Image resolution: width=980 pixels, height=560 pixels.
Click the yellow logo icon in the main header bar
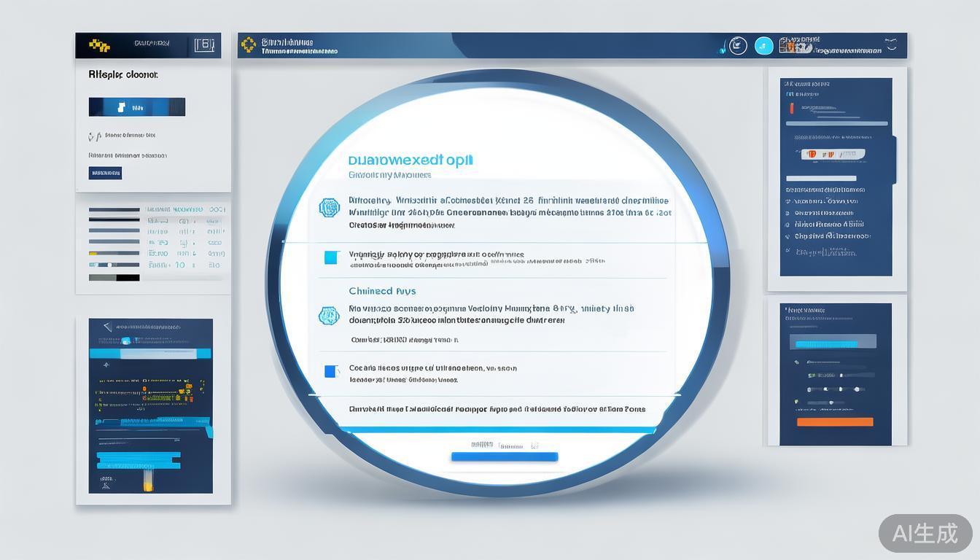click(x=249, y=45)
